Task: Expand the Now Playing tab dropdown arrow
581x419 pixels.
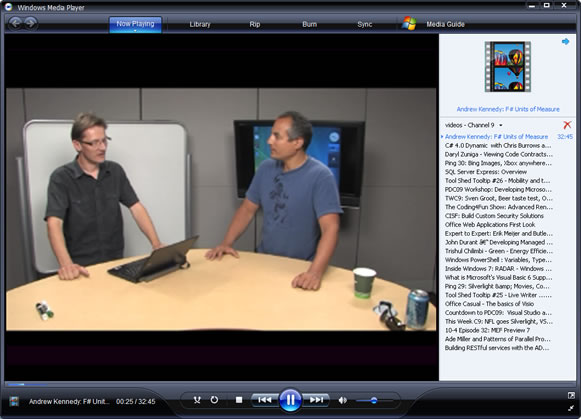Action: pyautogui.click(x=135, y=31)
